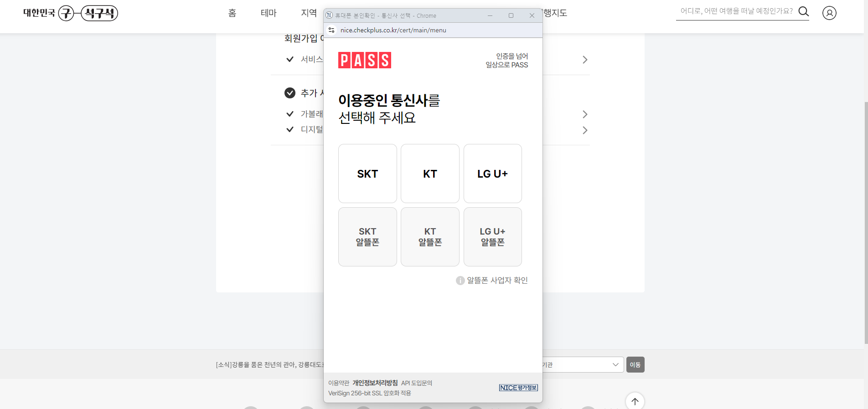Click the 대한민국 구석구석 logo
The height and width of the screenshot is (409, 868).
pos(71,13)
